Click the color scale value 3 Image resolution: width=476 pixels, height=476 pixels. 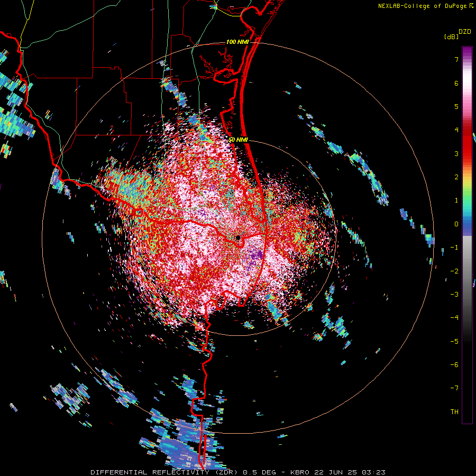point(456,153)
